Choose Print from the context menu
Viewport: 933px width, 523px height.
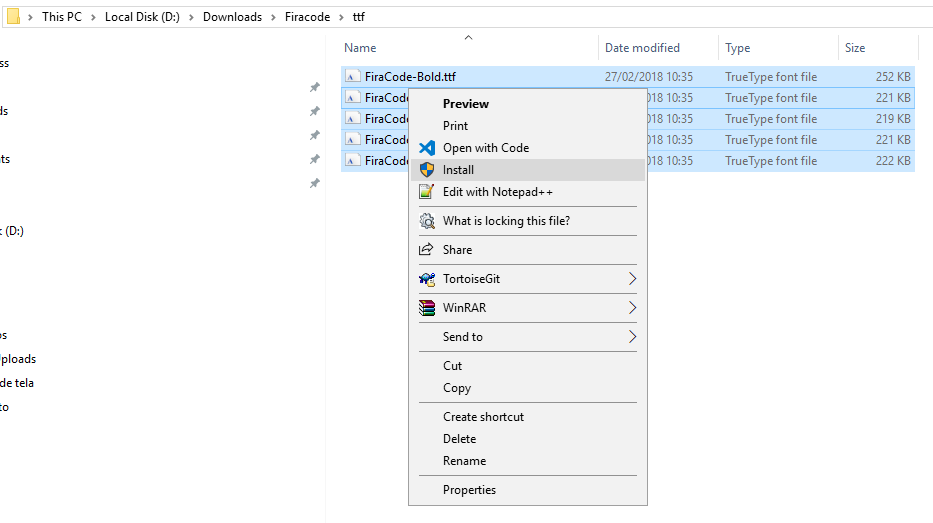[527, 126]
